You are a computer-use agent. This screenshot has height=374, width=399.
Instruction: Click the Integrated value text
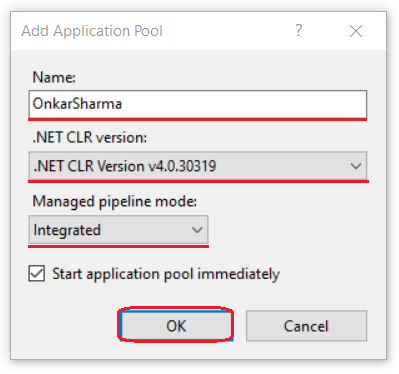[67, 230]
